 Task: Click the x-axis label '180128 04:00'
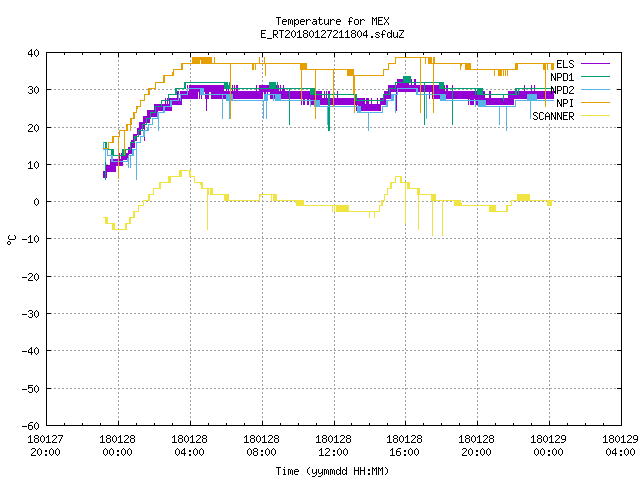click(x=189, y=446)
